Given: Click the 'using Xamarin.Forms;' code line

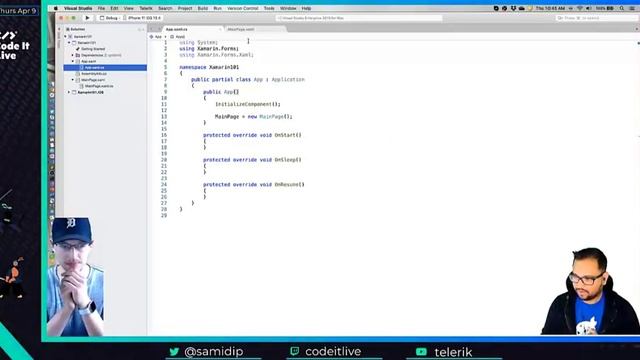Looking at the screenshot, I should point(209,49).
